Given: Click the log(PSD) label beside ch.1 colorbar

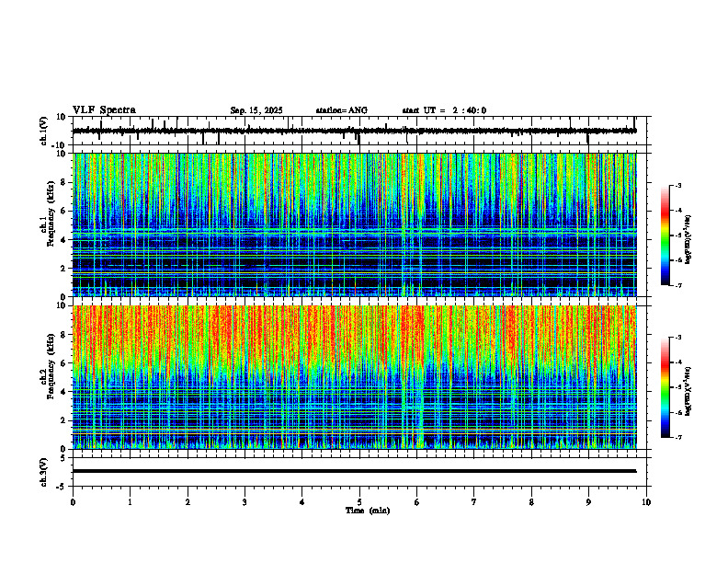Looking at the screenshot, I should click(688, 239).
